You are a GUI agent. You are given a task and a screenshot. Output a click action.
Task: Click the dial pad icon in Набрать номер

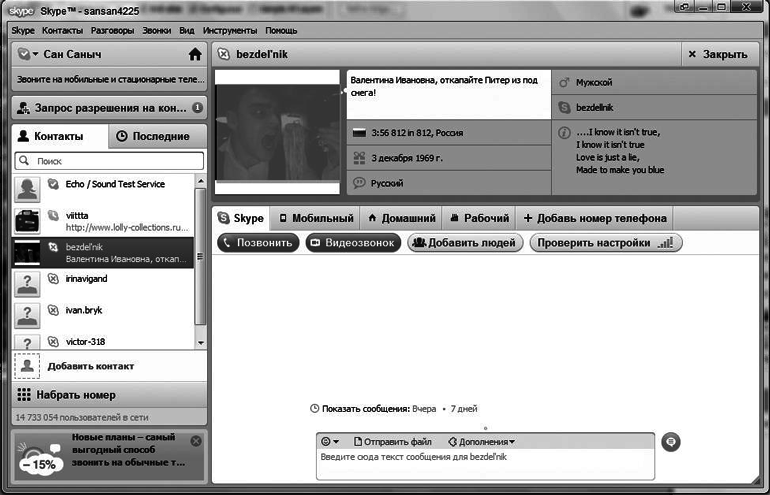[24, 394]
